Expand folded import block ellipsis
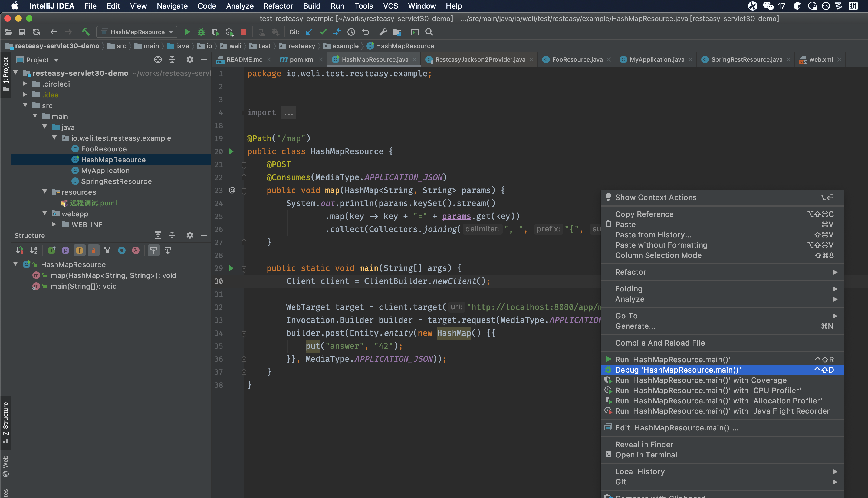The image size is (868, 498). tap(288, 112)
